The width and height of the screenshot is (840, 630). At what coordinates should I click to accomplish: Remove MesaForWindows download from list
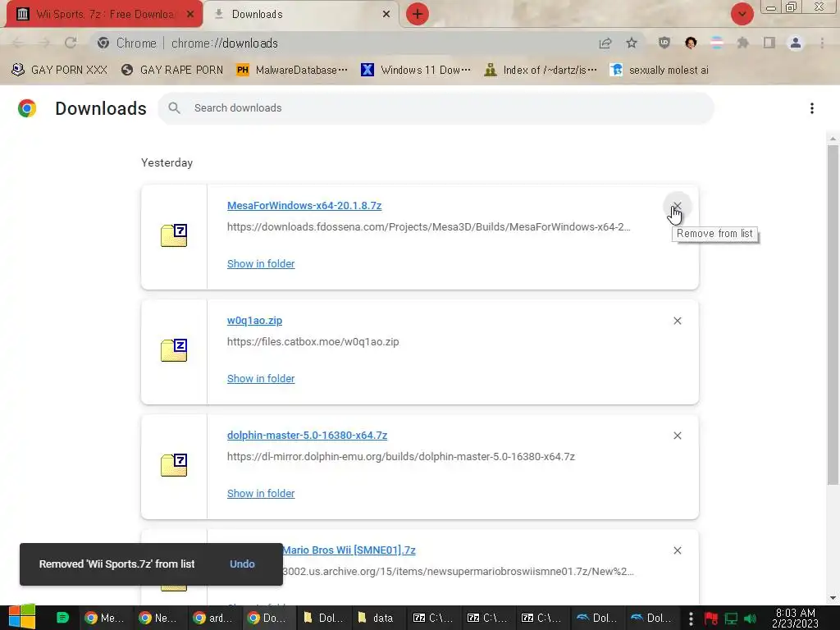pyautogui.click(x=677, y=206)
